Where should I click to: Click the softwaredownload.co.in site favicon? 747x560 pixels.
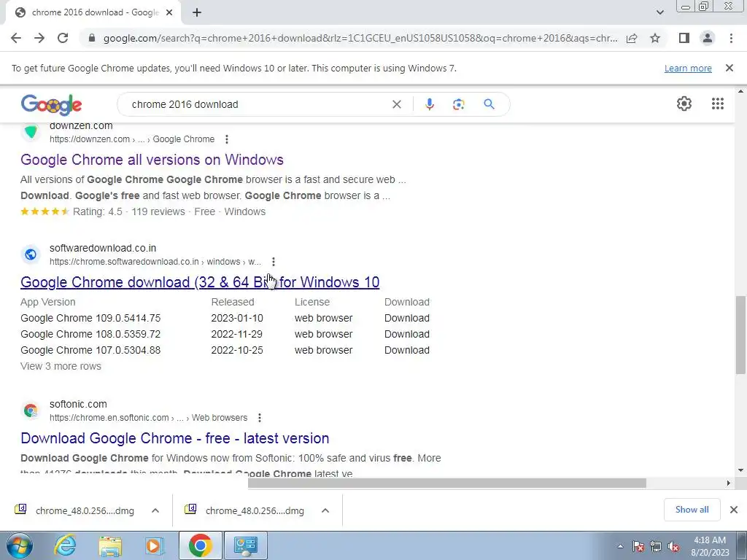point(31,254)
